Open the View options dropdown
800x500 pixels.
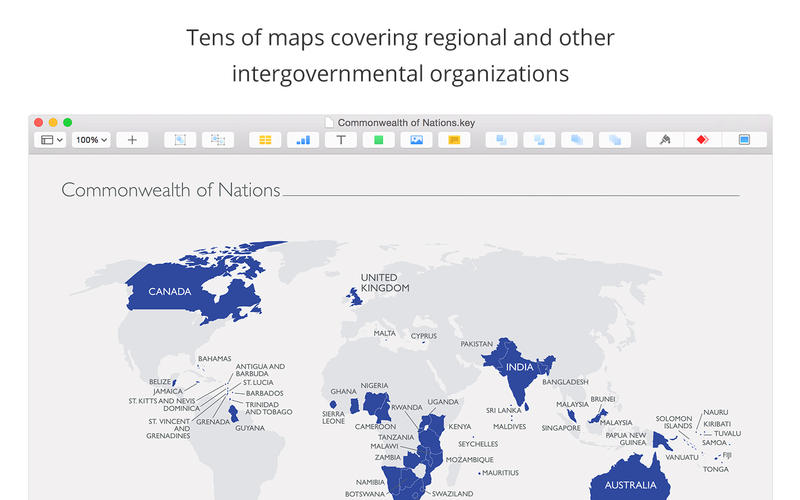click(50, 140)
